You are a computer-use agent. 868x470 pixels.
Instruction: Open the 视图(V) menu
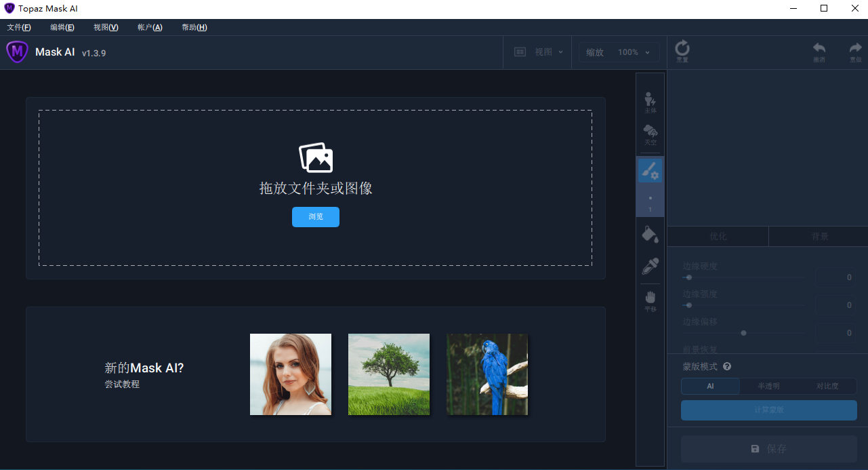point(106,27)
